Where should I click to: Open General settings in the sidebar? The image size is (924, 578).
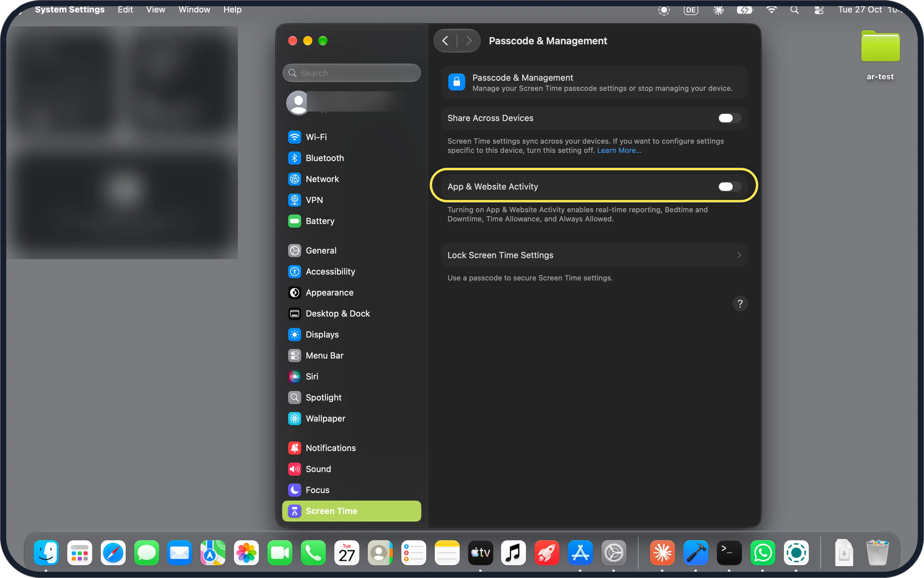pyautogui.click(x=351, y=250)
